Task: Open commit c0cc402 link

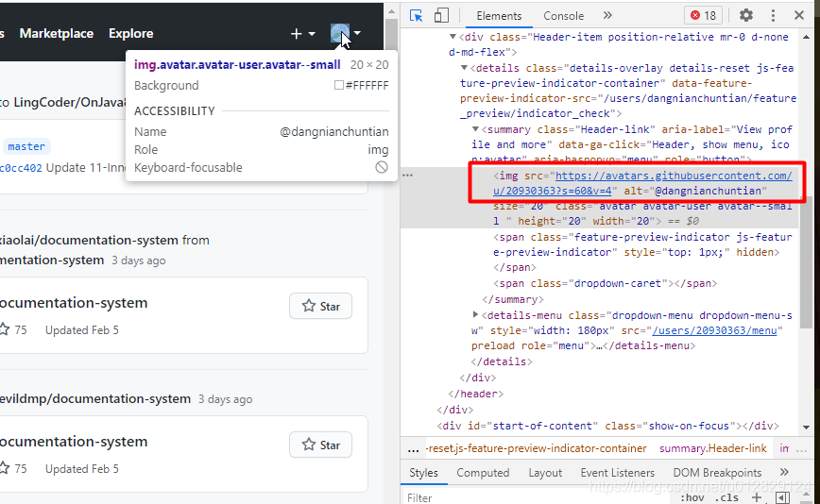Action: click(x=21, y=168)
